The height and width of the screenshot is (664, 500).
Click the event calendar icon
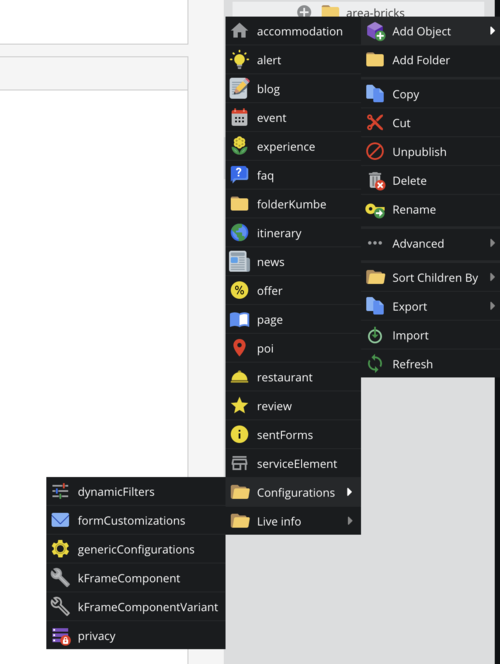pos(239,118)
